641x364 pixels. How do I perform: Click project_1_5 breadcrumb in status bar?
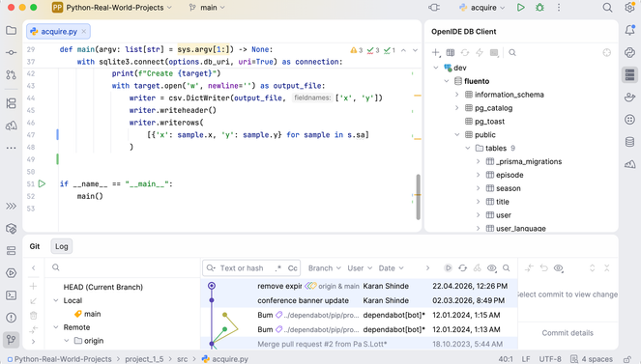click(x=144, y=359)
